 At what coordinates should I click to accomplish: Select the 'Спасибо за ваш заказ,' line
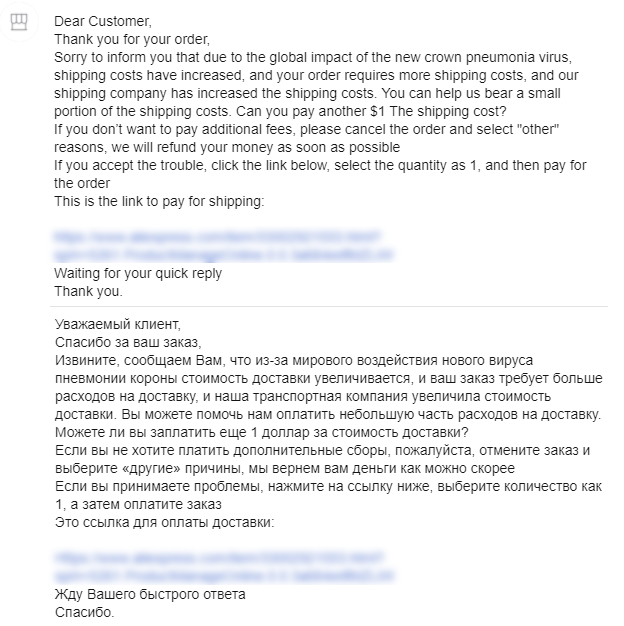(x=128, y=342)
